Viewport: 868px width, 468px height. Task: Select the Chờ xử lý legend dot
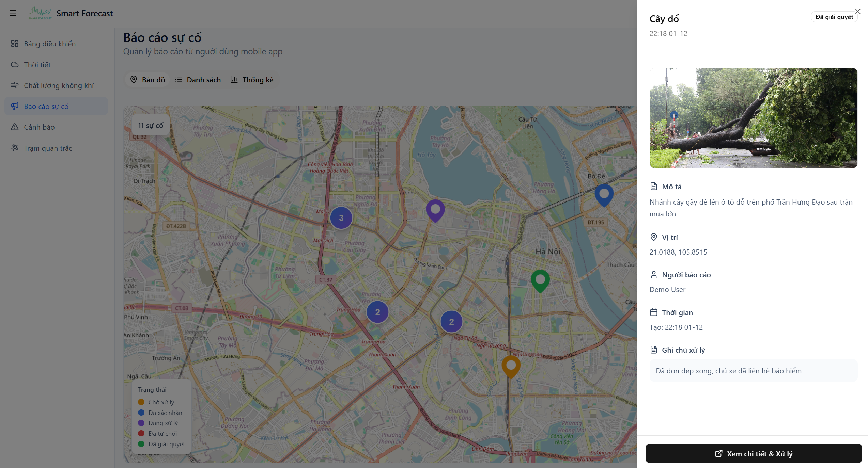click(x=141, y=402)
